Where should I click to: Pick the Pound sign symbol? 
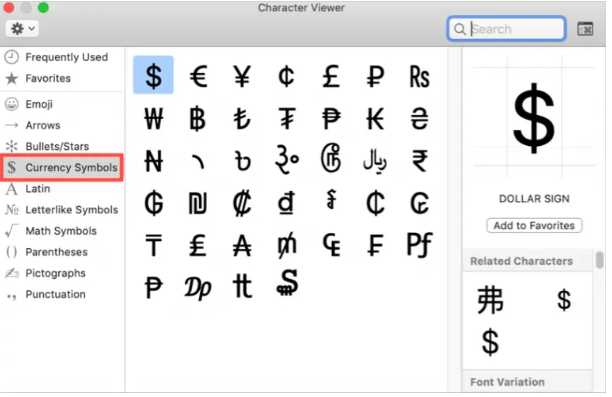[x=331, y=76]
